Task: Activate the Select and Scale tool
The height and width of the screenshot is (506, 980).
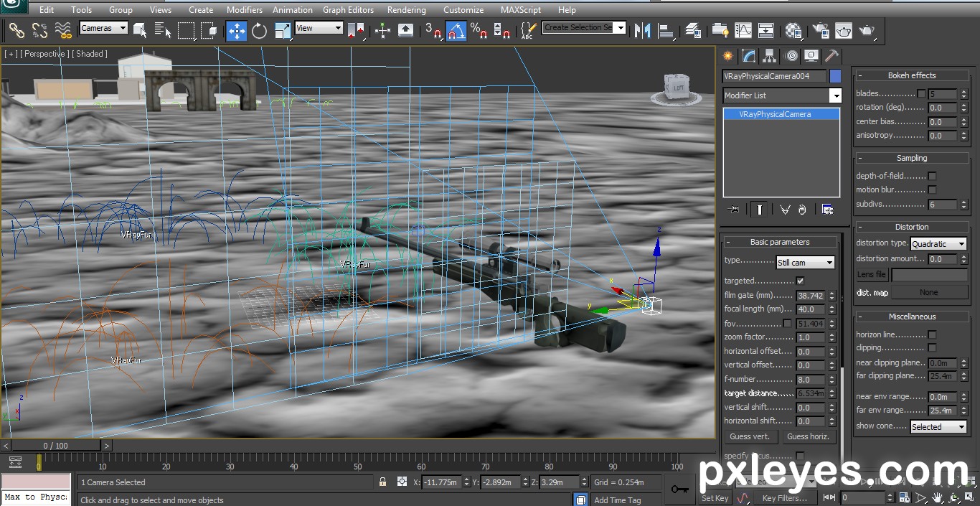Action: (x=283, y=30)
